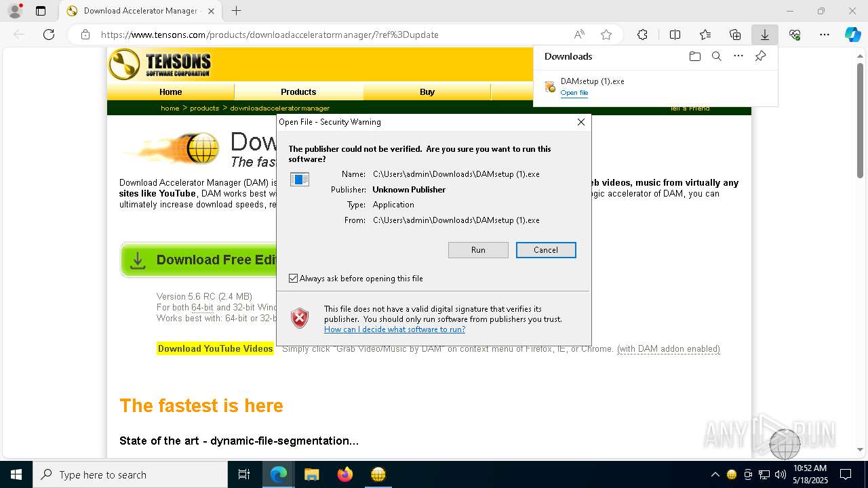This screenshot has height=488, width=868.
Task: Search downloads in the Downloads panel
Action: 716,56
